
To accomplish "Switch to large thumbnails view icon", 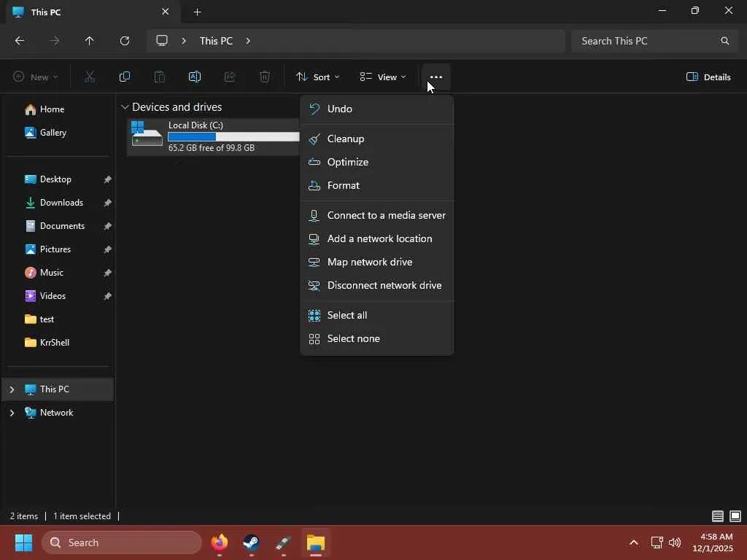I will [x=735, y=516].
